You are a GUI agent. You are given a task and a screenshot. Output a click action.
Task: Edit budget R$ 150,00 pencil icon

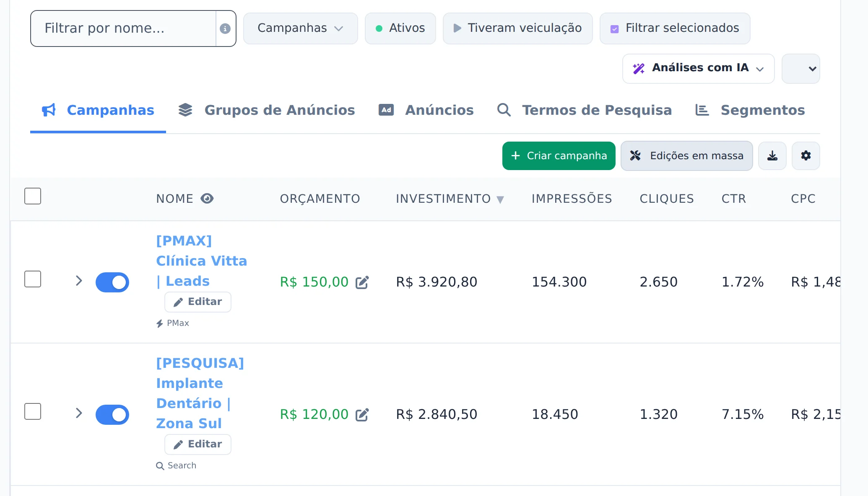(x=362, y=282)
